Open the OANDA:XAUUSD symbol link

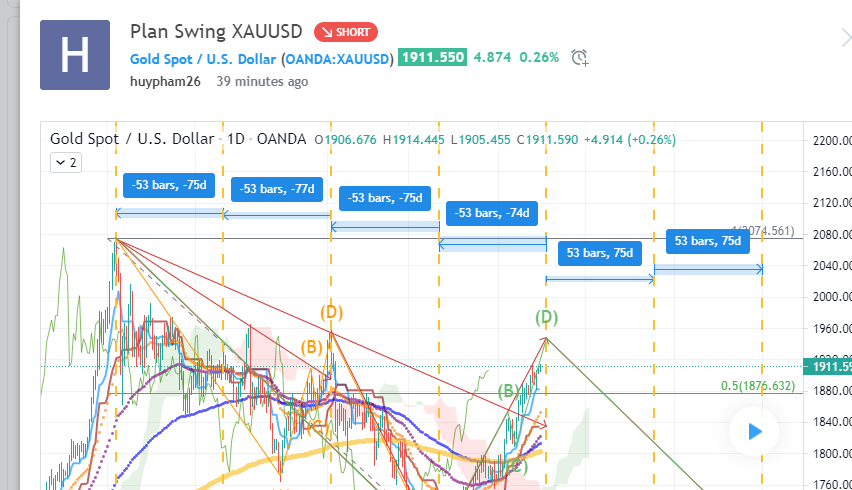pos(337,59)
